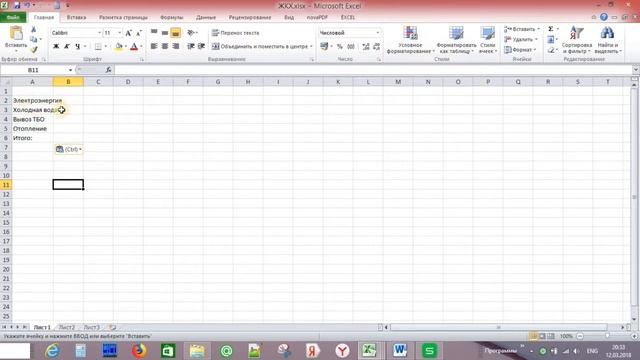640x360 pixels.
Task: Open the number format (Числовой) dropdown
Action: point(378,33)
